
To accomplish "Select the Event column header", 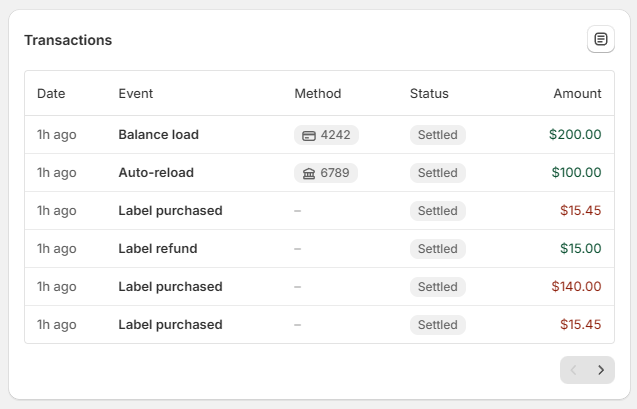I will pos(136,94).
